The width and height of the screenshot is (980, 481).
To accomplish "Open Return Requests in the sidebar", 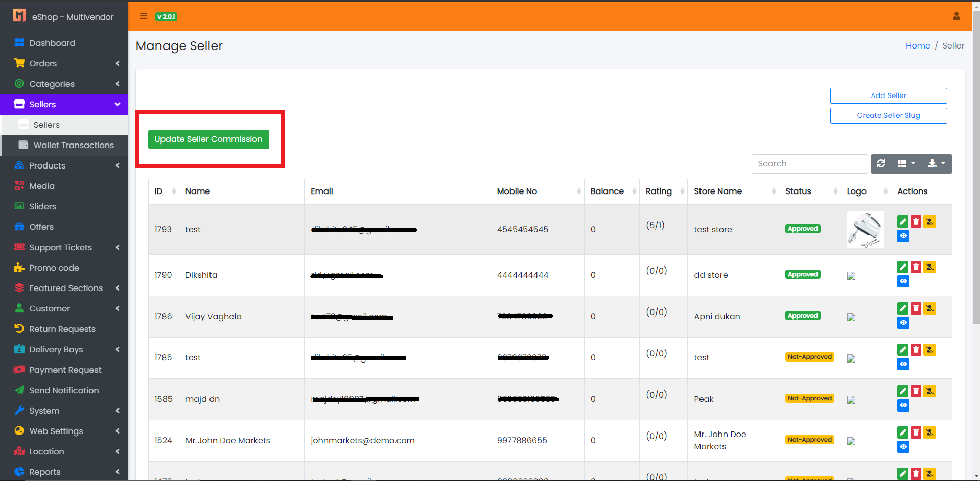I will [64, 329].
